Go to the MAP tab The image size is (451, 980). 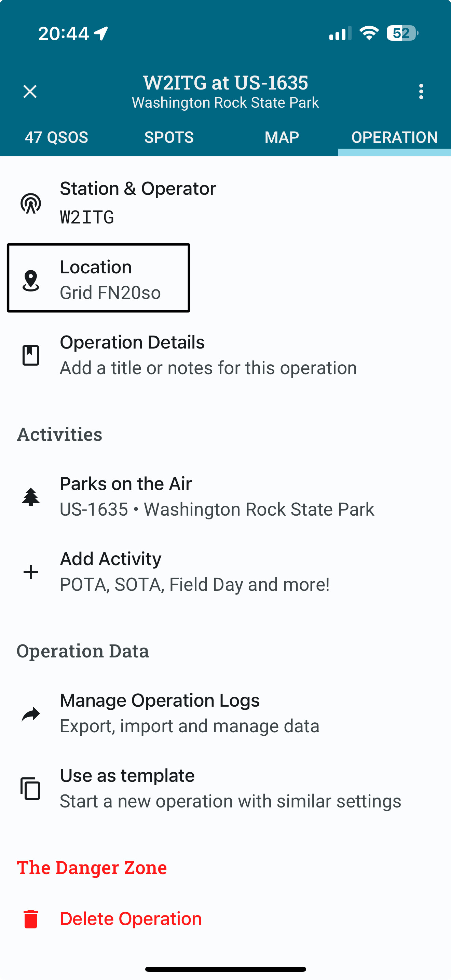(x=282, y=137)
